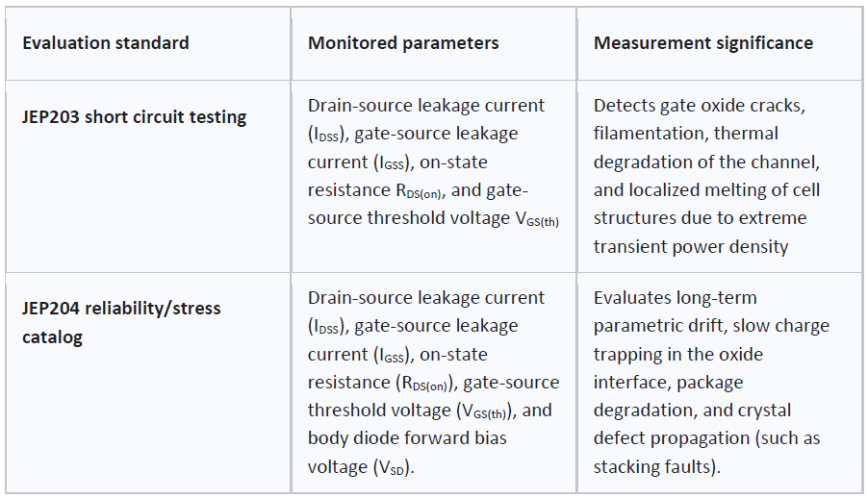Click the VGS(th) symbol in JEP203 row

point(537,219)
